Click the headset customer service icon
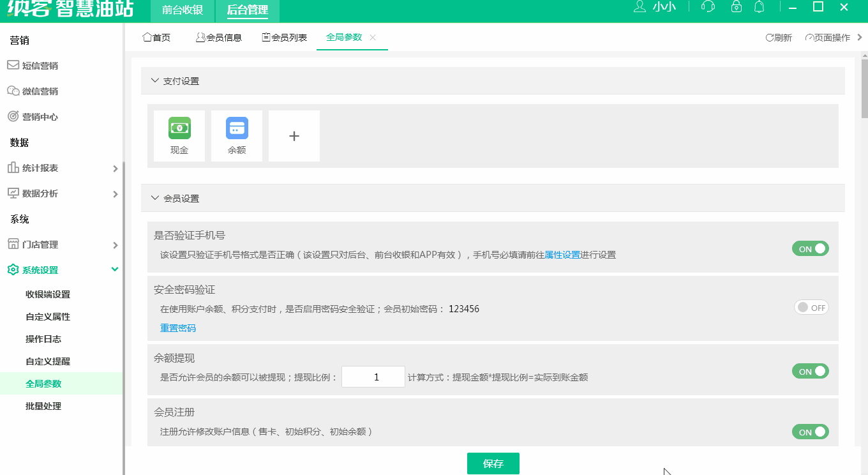 pos(707,7)
